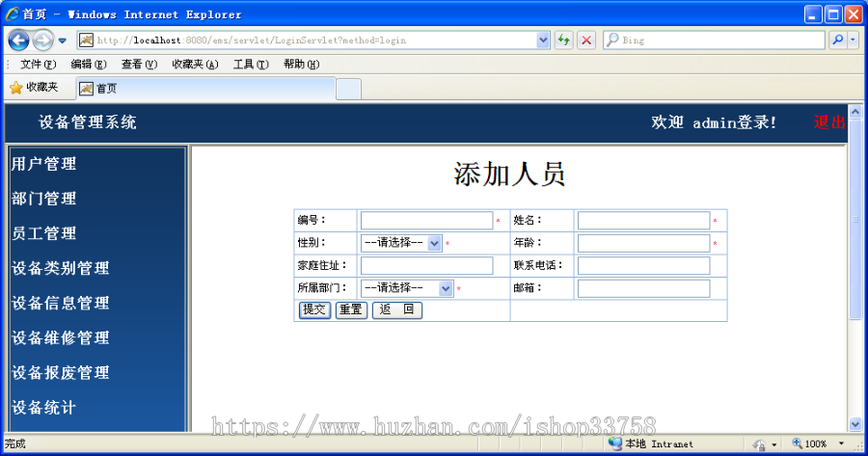Screen dimensions: 868x456
Task: Click the vertical scrollbar thumb
Action: coord(855,219)
